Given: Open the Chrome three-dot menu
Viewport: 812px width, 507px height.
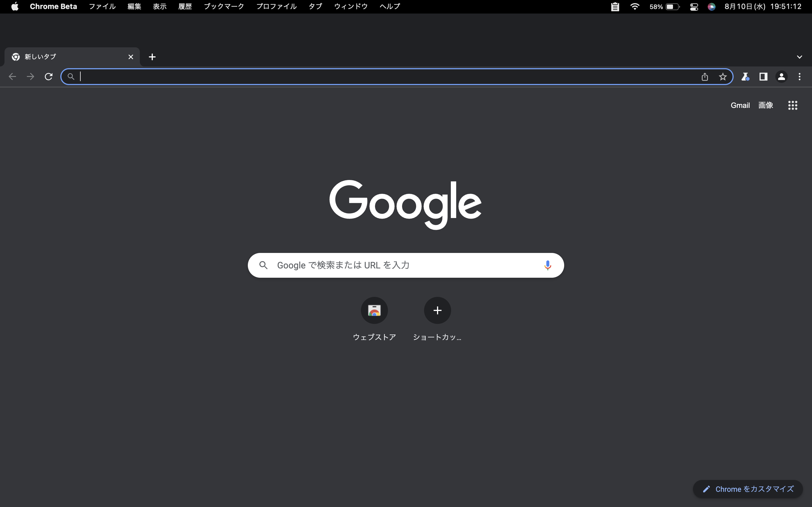Looking at the screenshot, I should [x=799, y=77].
